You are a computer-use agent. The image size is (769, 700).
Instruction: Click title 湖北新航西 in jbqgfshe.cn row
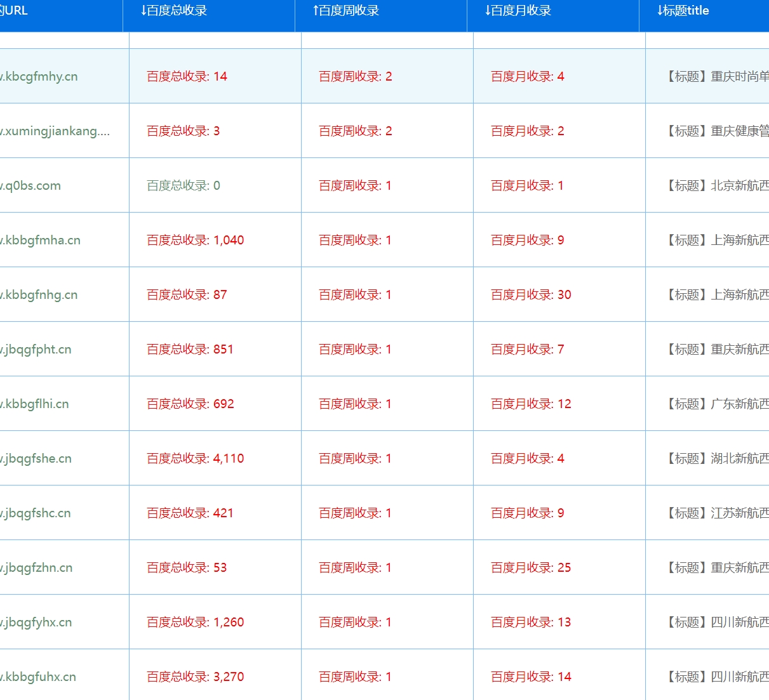[x=716, y=458]
